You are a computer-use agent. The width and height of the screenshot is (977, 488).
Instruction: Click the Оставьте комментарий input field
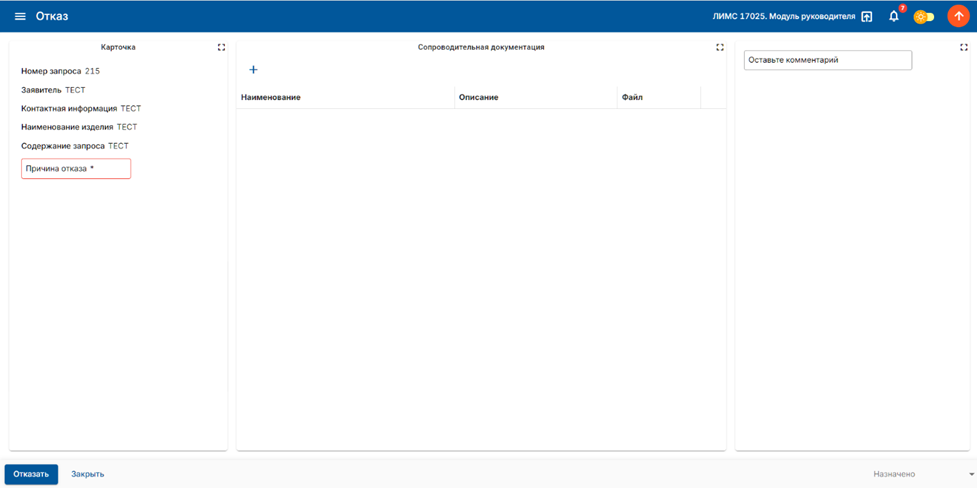coord(828,60)
